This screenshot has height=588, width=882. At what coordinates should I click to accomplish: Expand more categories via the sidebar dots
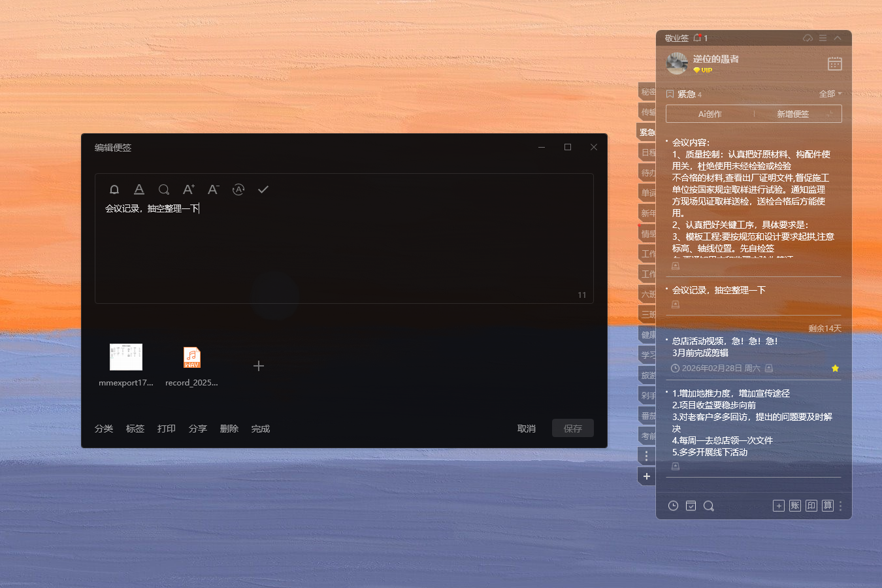[x=646, y=455]
